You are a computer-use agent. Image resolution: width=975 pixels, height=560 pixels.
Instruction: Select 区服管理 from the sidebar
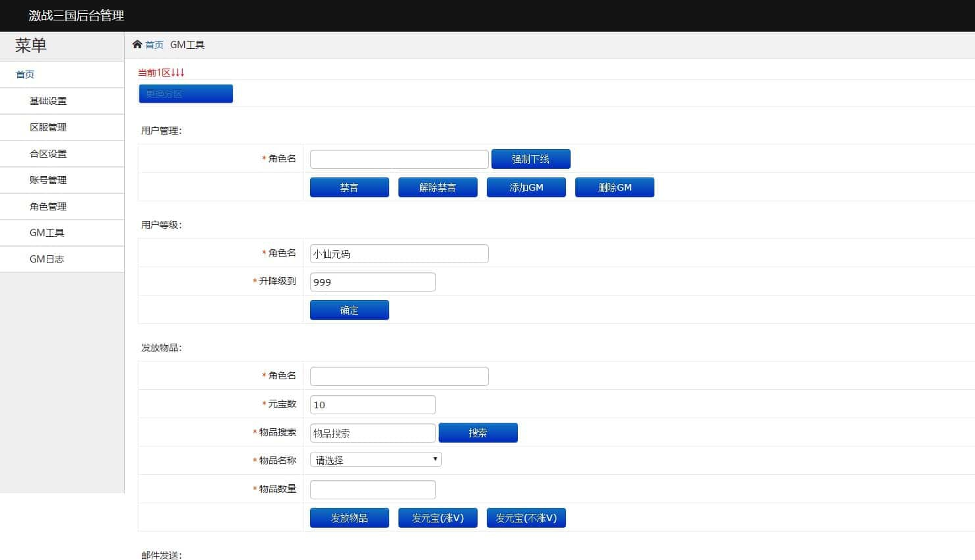tap(48, 127)
